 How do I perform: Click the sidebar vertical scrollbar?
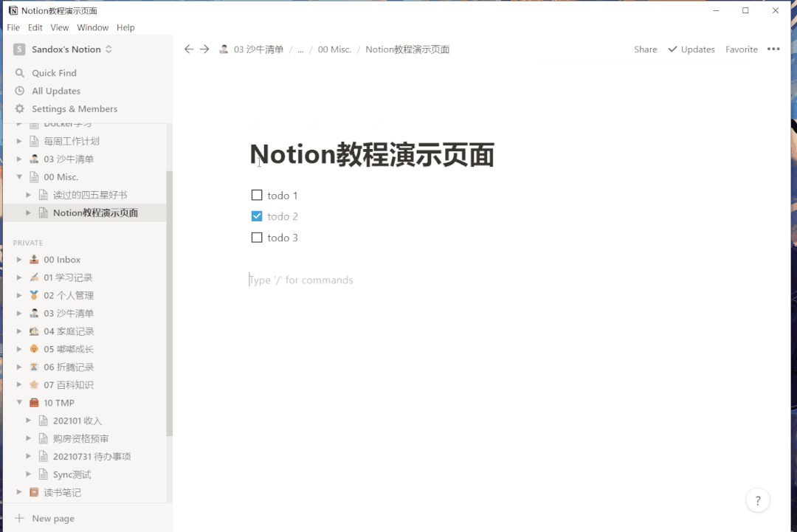coord(169,303)
